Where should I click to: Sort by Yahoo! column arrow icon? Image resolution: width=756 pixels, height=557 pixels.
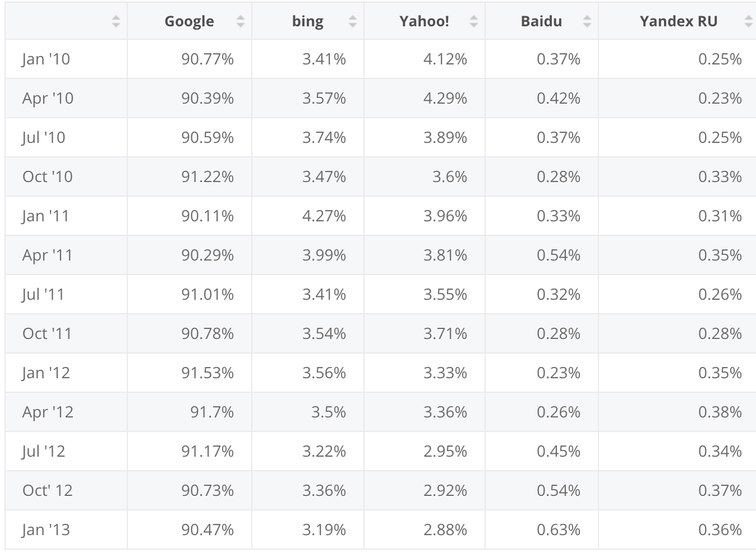pos(474,22)
